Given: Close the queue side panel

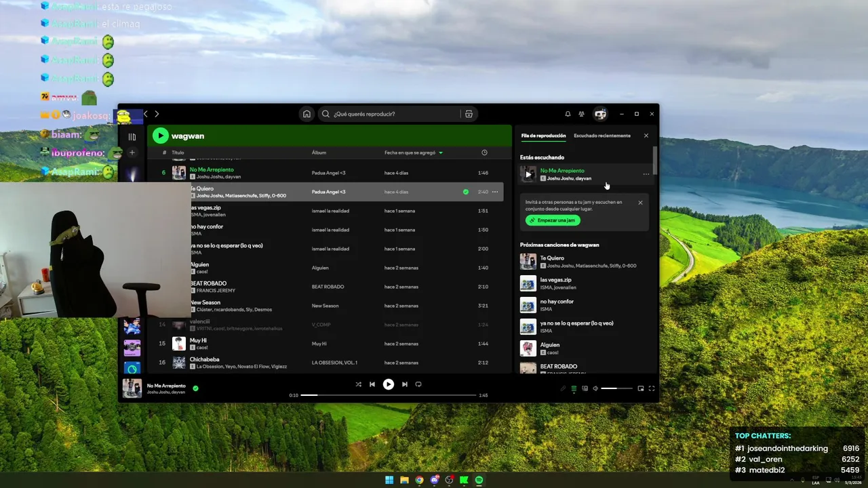Looking at the screenshot, I should click(x=646, y=136).
